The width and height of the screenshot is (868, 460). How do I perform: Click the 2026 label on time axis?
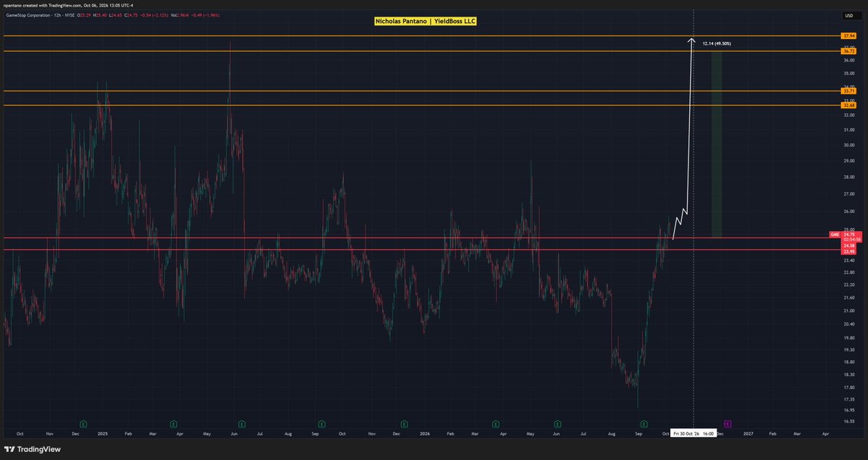point(425,433)
